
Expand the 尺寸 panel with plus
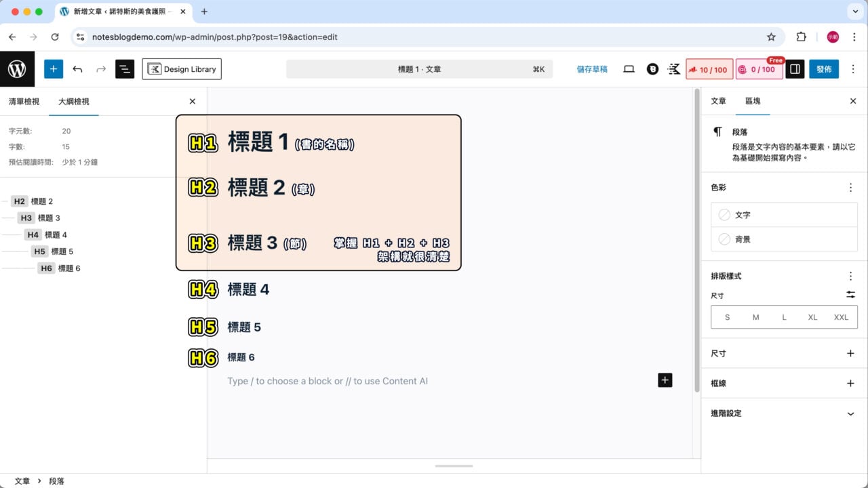pyautogui.click(x=850, y=353)
